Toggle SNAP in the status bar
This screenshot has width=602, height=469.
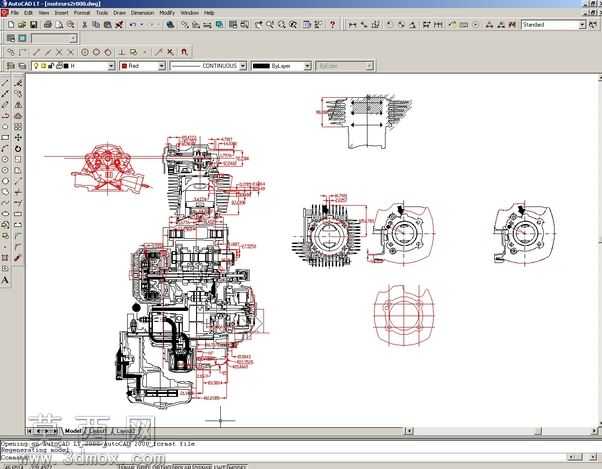point(127,467)
